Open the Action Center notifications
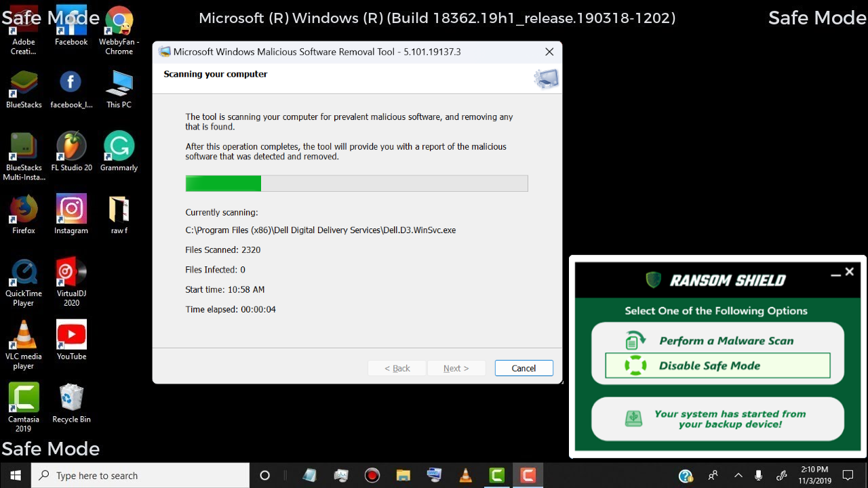This screenshot has height=488, width=868. click(x=848, y=475)
